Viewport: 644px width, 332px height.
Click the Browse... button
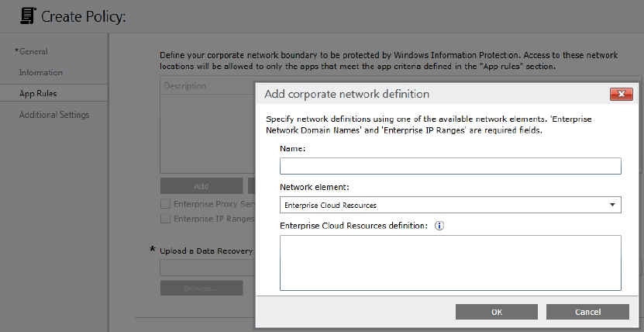coord(201,288)
